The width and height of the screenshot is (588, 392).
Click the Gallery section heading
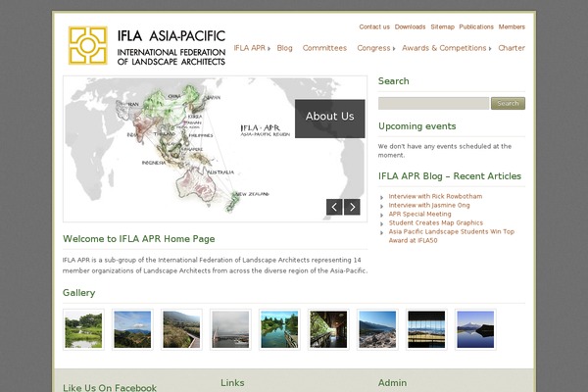tap(78, 293)
